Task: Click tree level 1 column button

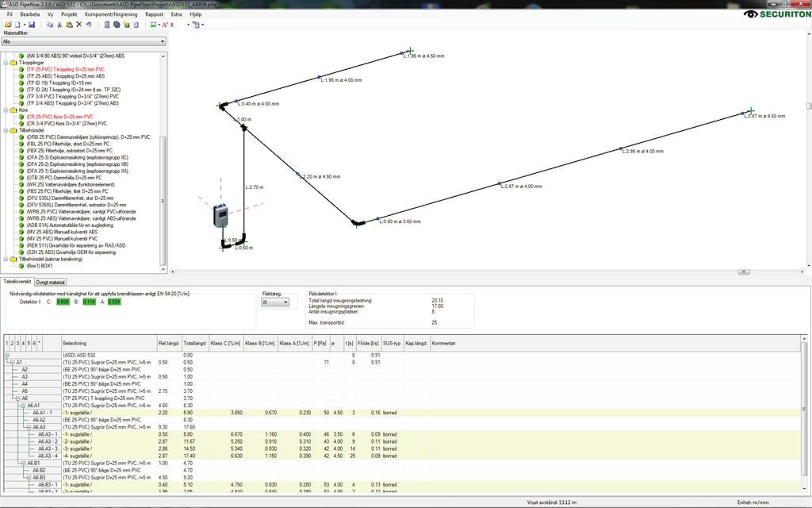Action: coord(6,343)
